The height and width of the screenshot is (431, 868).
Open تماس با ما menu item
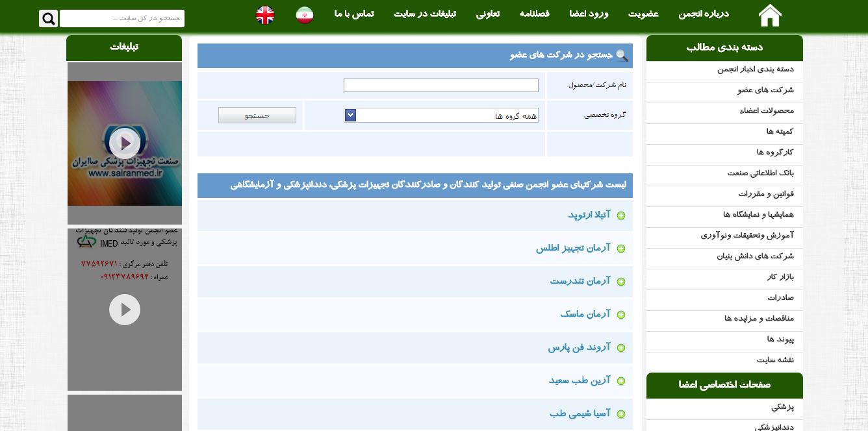point(354,14)
